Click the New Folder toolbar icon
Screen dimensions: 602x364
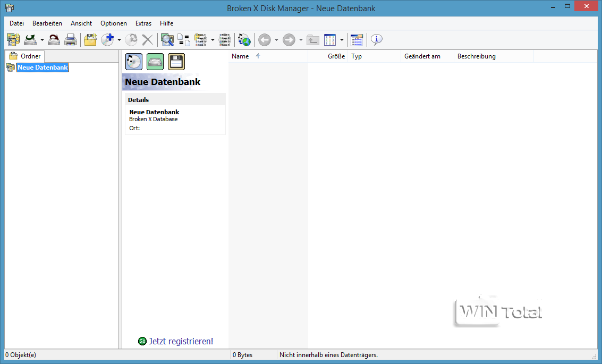click(x=91, y=39)
